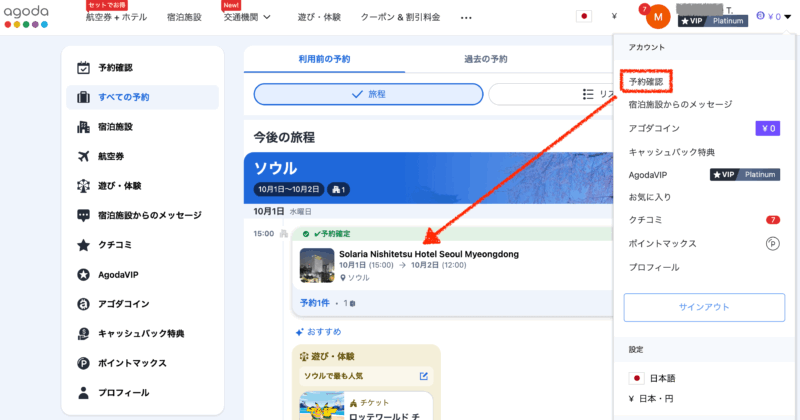
Task: Click the orange M user avatar
Action: click(658, 17)
